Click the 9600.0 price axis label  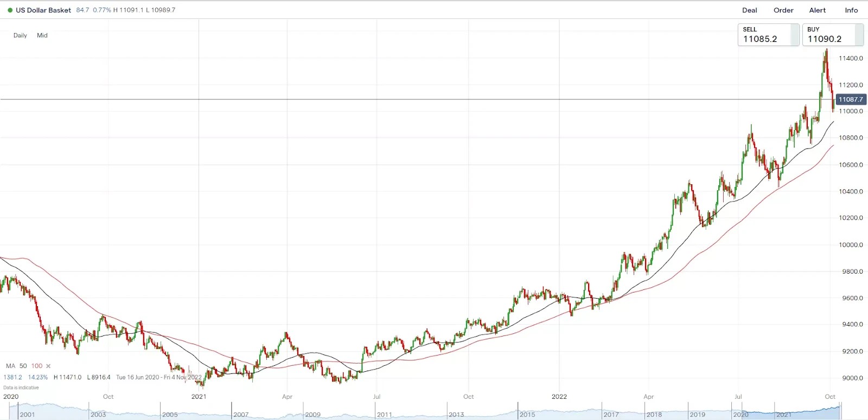[x=852, y=298]
